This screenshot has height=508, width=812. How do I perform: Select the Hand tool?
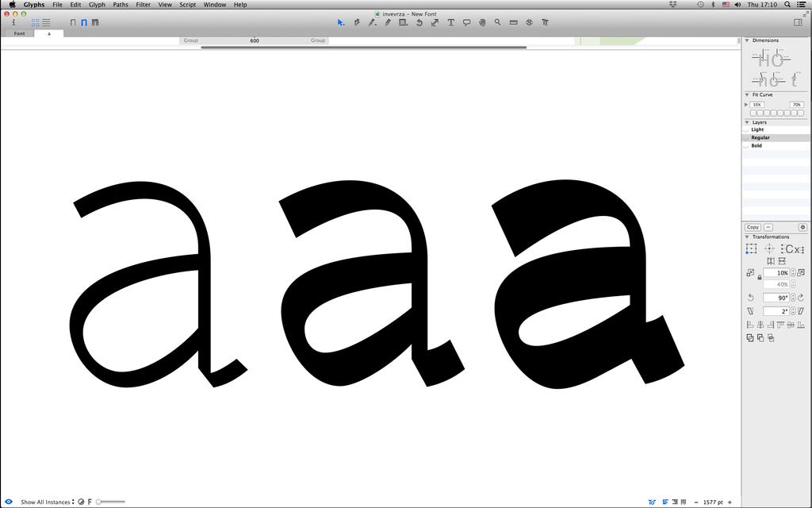[482, 22]
